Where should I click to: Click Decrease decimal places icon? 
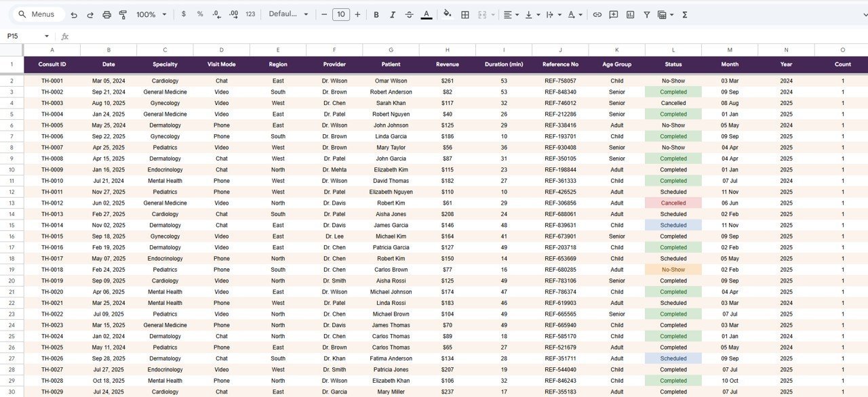click(x=217, y=14)
